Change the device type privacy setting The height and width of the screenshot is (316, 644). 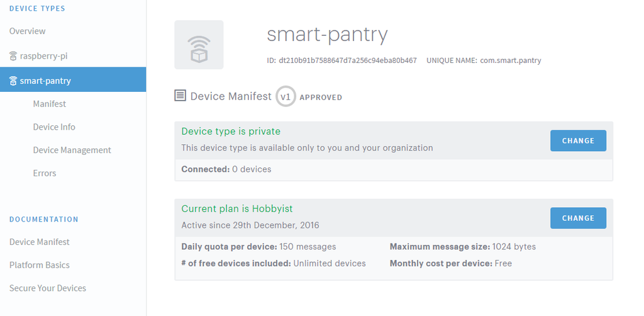578,140
